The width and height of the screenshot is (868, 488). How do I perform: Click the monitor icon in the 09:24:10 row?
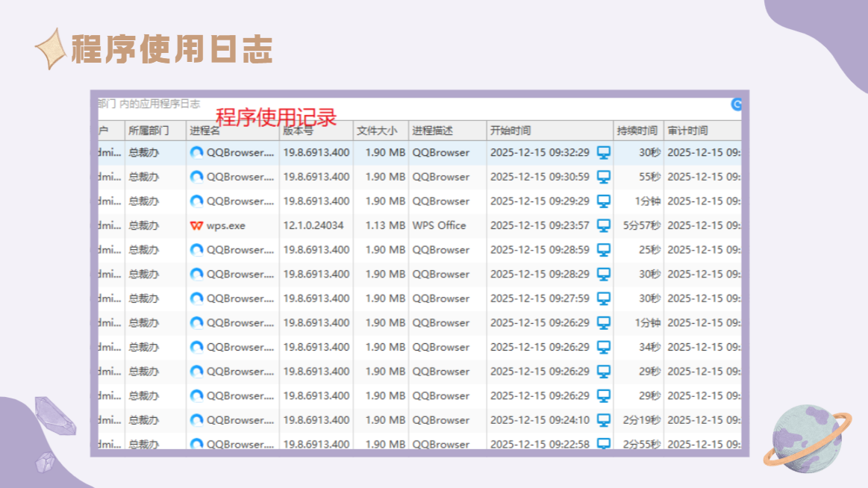603,421
